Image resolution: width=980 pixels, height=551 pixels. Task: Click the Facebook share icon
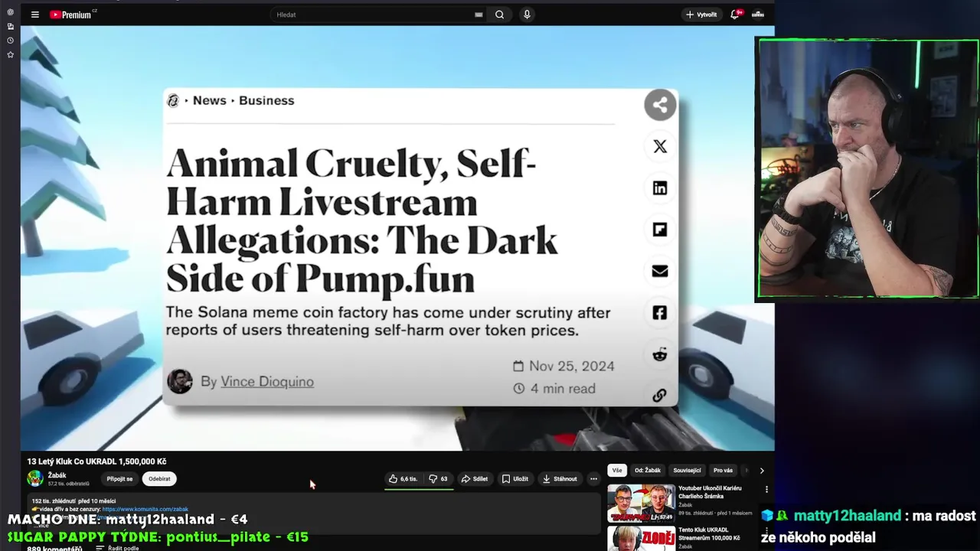(x=660, y=312)
